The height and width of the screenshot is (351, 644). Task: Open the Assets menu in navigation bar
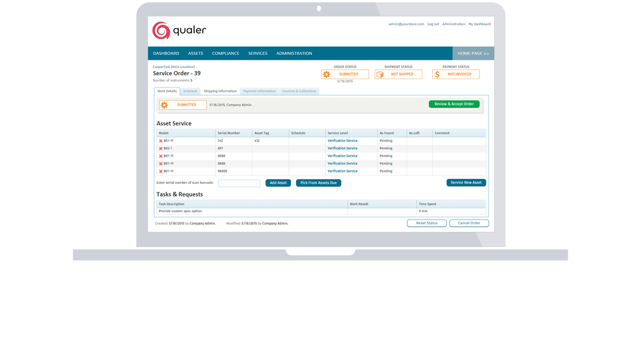[195, 53]
